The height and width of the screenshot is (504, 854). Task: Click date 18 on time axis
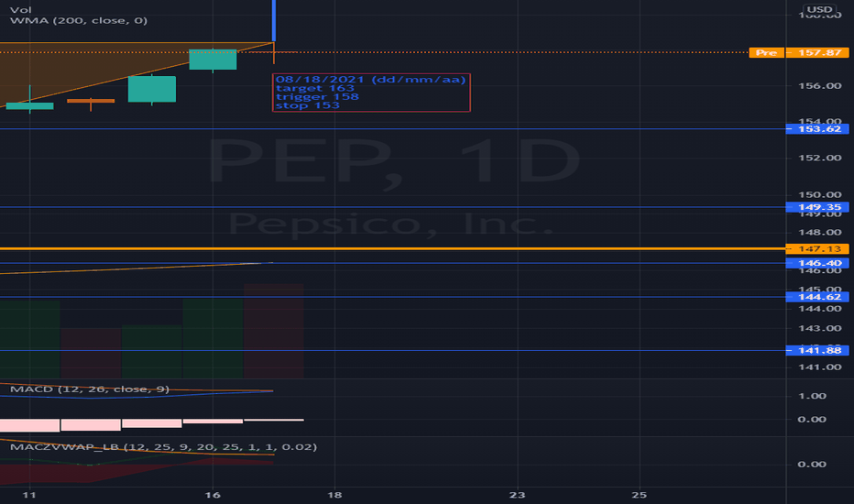coord(334,495)
